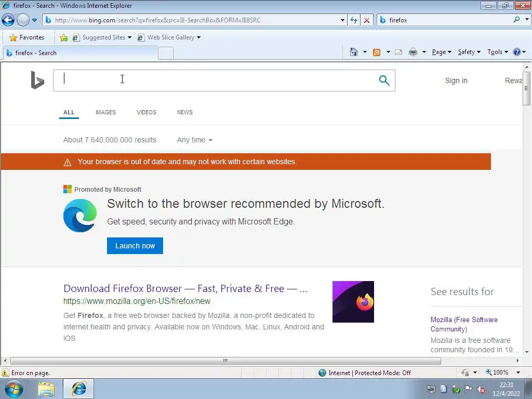Screen dimensions: 532x399
Task: Click the Bing logo
Action: pyautogui.click(x=37, y=80)
